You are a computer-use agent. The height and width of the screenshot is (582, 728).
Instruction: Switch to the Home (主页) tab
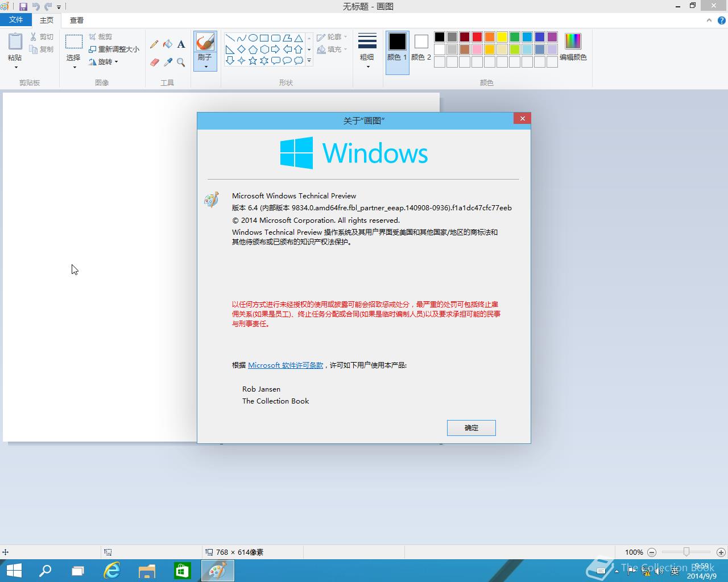click(x=47, y=20)
